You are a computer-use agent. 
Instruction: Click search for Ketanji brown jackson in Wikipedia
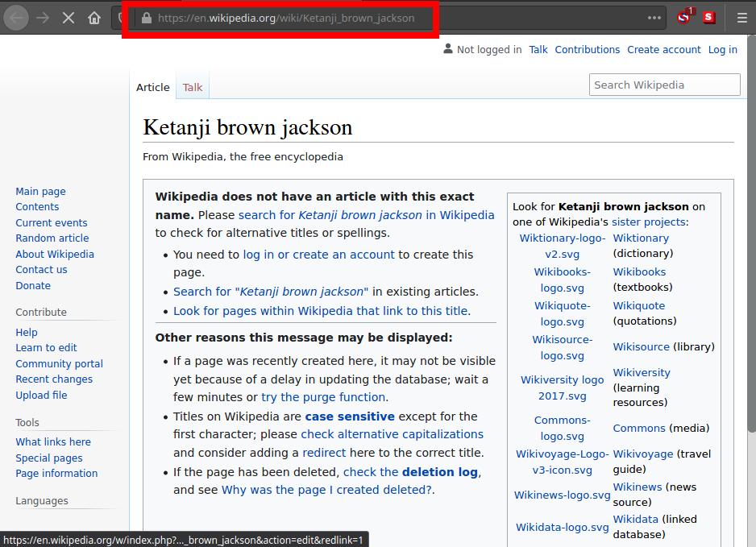[367, 215]
